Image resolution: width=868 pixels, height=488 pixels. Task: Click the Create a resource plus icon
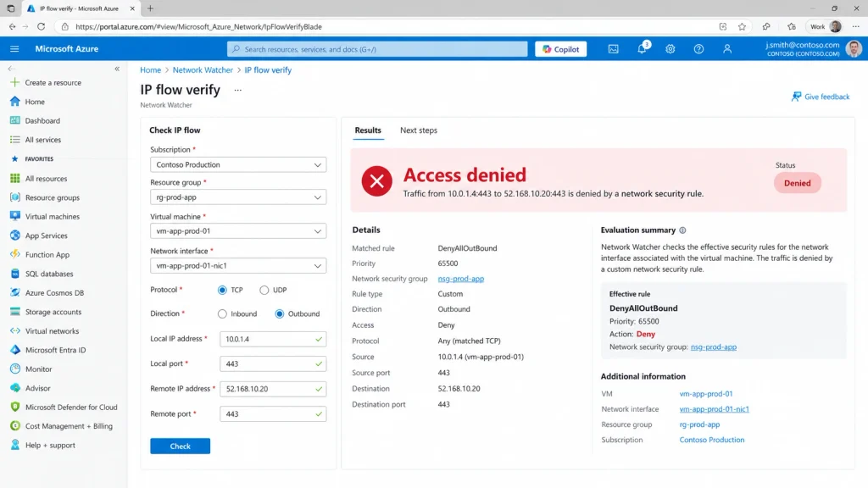(15, 82)
